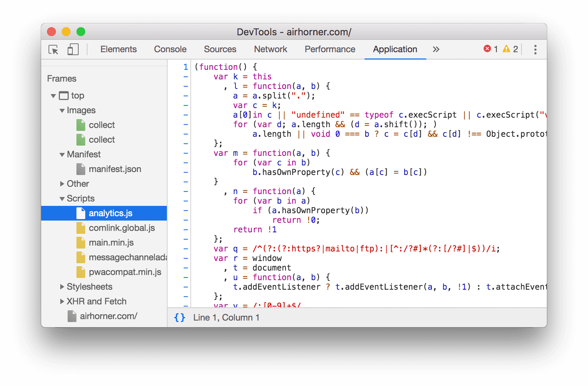
Task: Open the Console tab
Action: (x=170, y=49)
